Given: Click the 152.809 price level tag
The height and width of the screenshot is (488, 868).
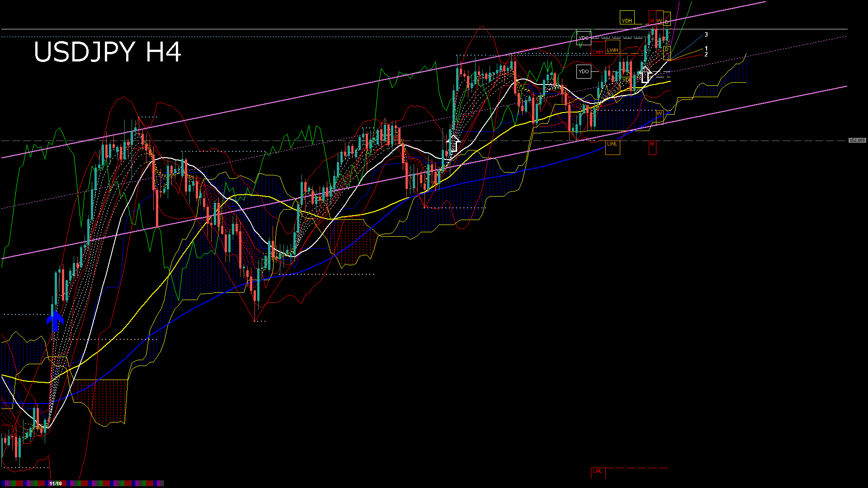Looking at the screenshot, I should click(x=857, y=141).
